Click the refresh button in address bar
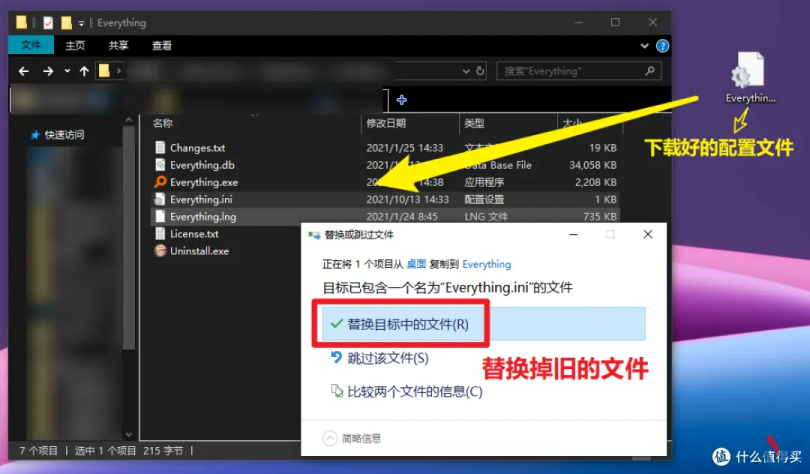Screen dimensions: 810x474 click(481, 71)
